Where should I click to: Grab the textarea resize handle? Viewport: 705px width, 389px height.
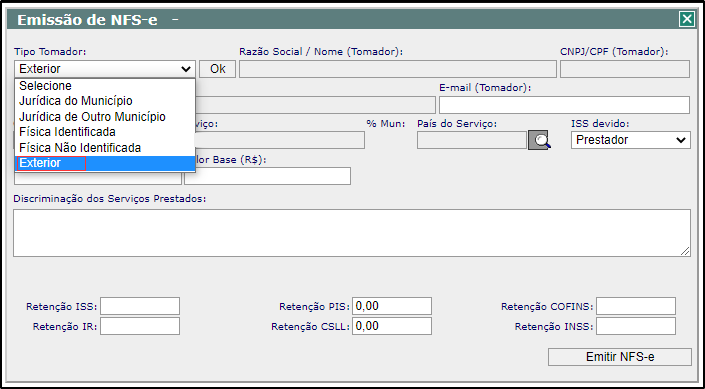685,251
